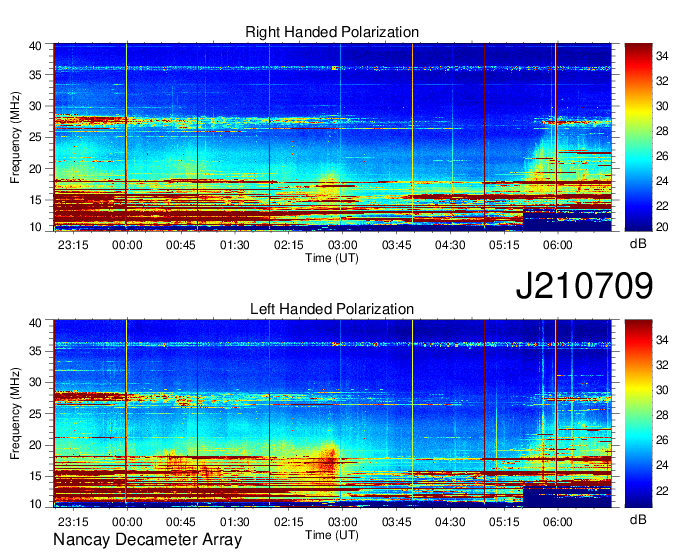Click "Time (UT)" label under Left Handed plot
Screen dimensions: 680x552
point(332,535)
